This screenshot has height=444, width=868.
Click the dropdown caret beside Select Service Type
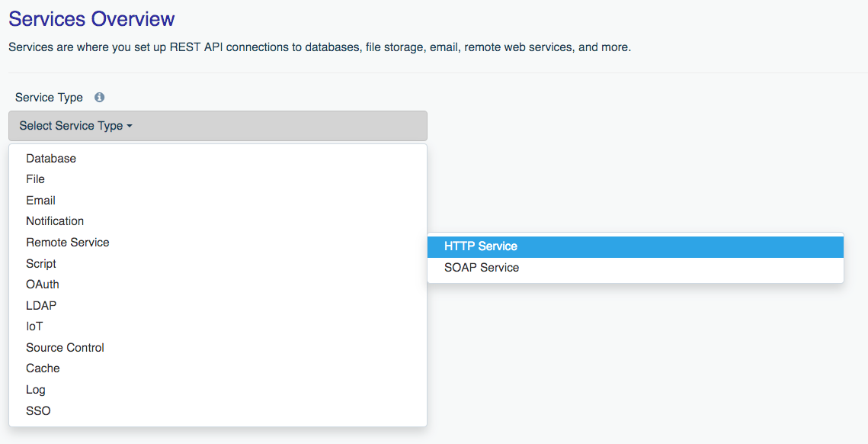click(x=130, y=127)
